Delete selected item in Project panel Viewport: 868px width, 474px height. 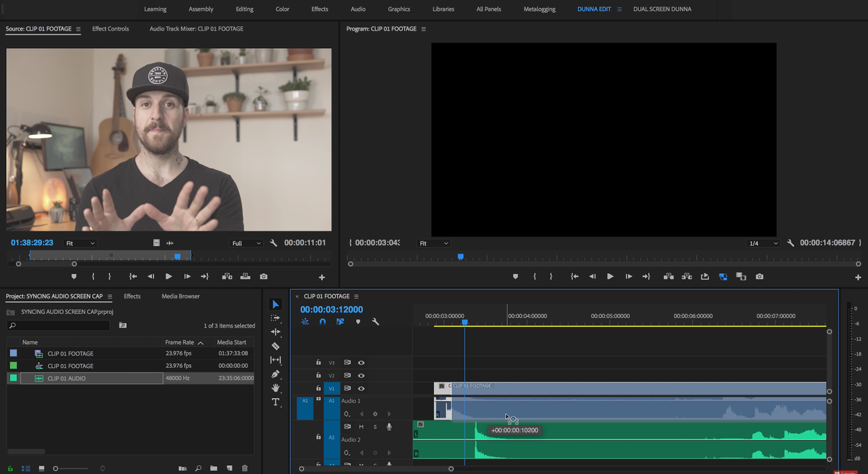pyautogui.click(x=245, y=468)
